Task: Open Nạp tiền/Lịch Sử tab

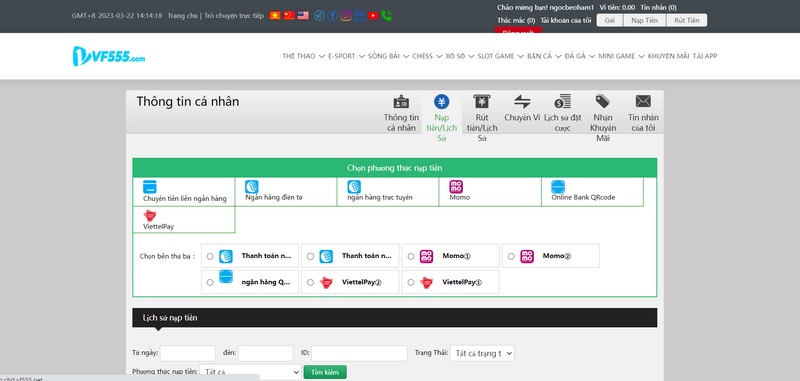Action: click(x=442, y=118)
